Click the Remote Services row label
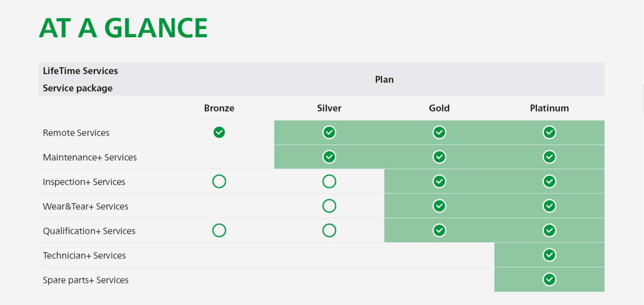The height and width of the screenshot is (305, 644). 76,133
